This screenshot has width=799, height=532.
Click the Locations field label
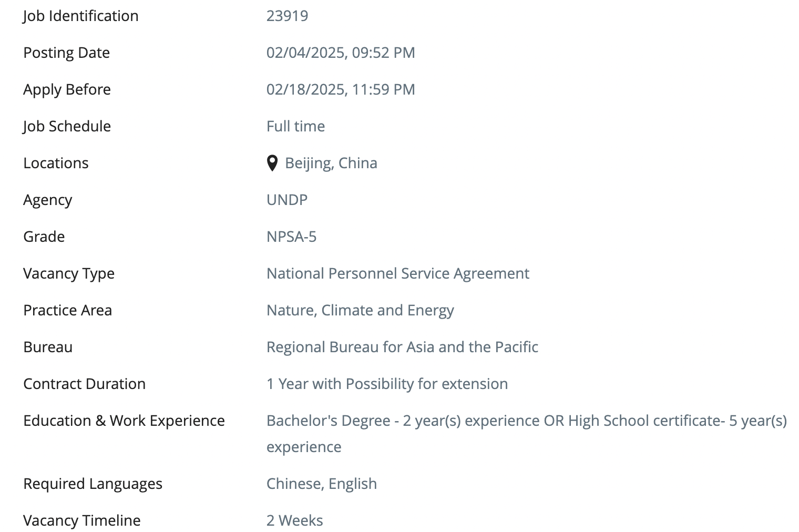point(56,163)
